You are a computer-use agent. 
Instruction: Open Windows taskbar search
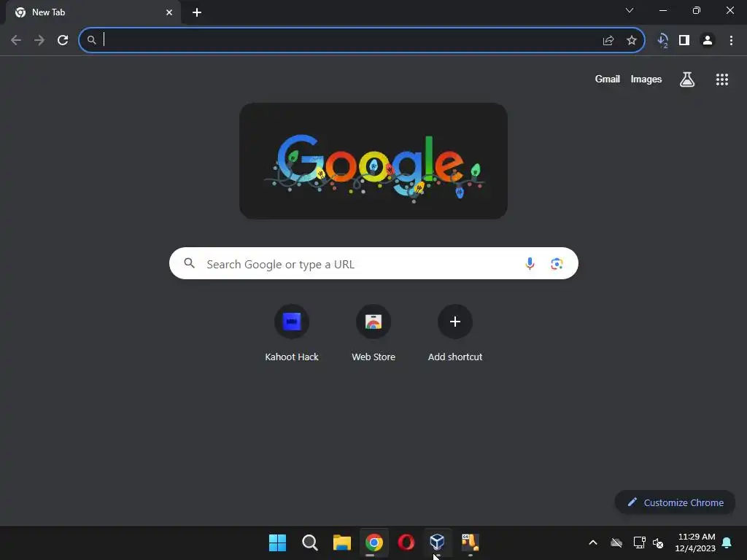309,542
